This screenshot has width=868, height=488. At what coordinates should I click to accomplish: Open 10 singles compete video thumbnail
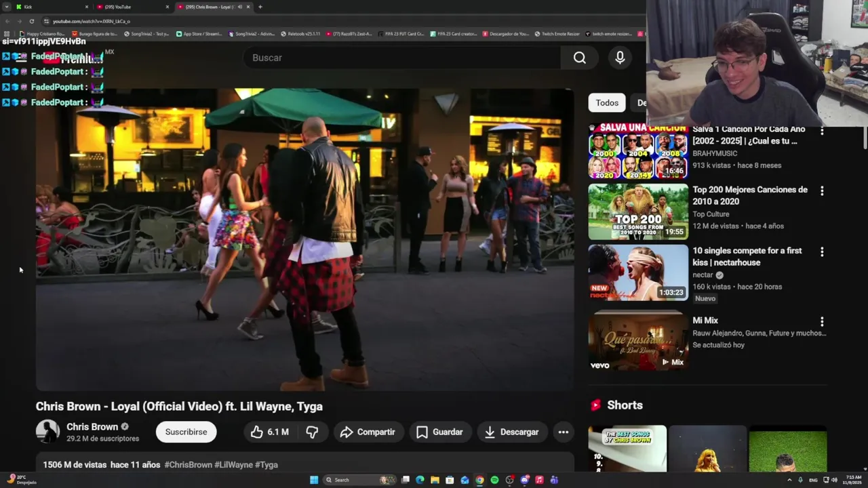point(638,272)
